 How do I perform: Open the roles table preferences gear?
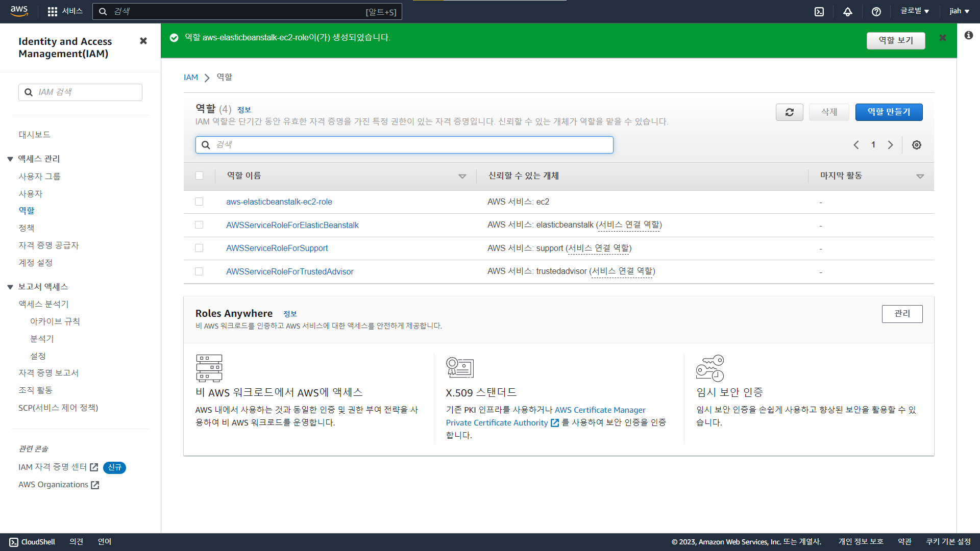click(917, 145)
